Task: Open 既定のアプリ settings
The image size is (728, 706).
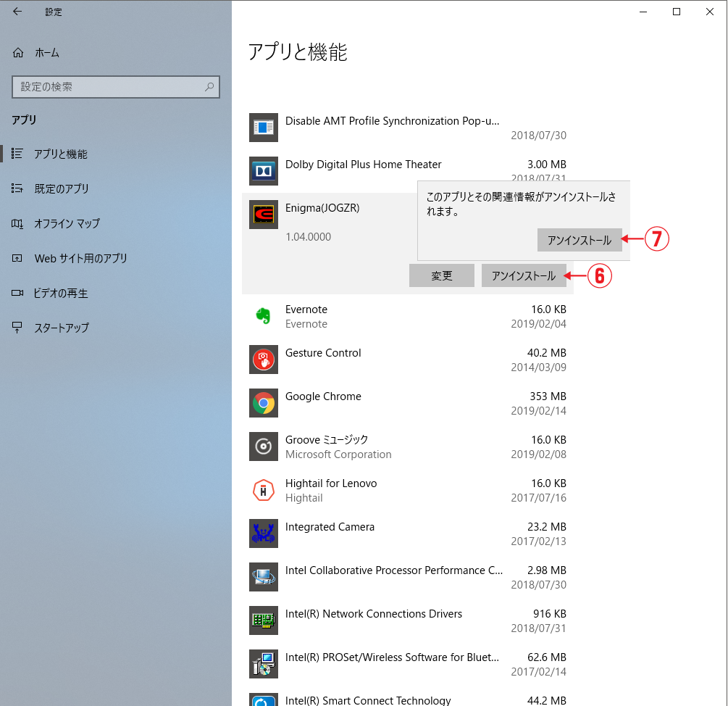Action: coord(62,188)
